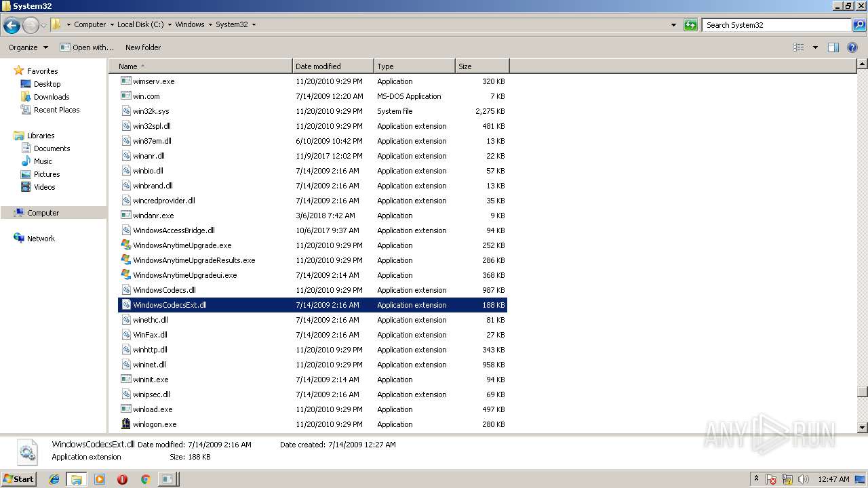
Task: Sort by the Name column header
Action: pyautogui.click(x=200, y=66)
